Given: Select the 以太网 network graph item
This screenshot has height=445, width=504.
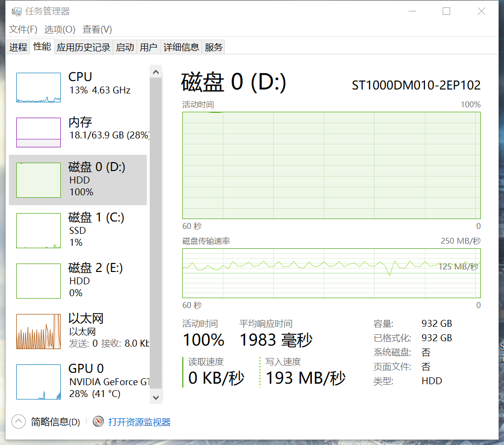Looking at the screenshot, I should (39, 331).
